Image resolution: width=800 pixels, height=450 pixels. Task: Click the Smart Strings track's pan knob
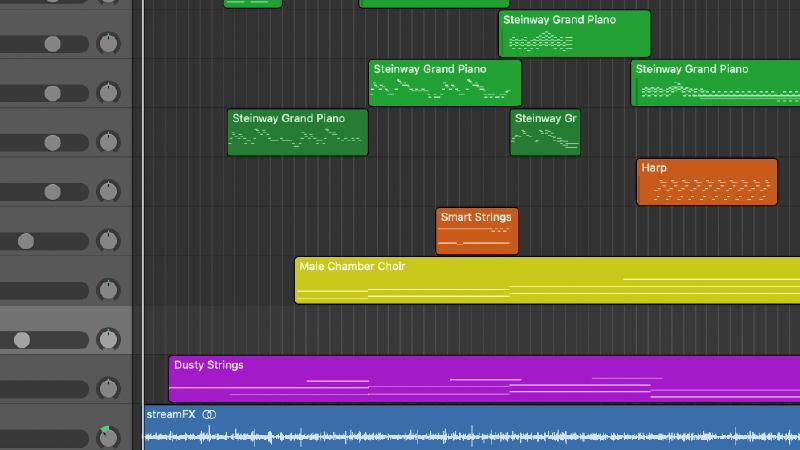pos(108,240)
